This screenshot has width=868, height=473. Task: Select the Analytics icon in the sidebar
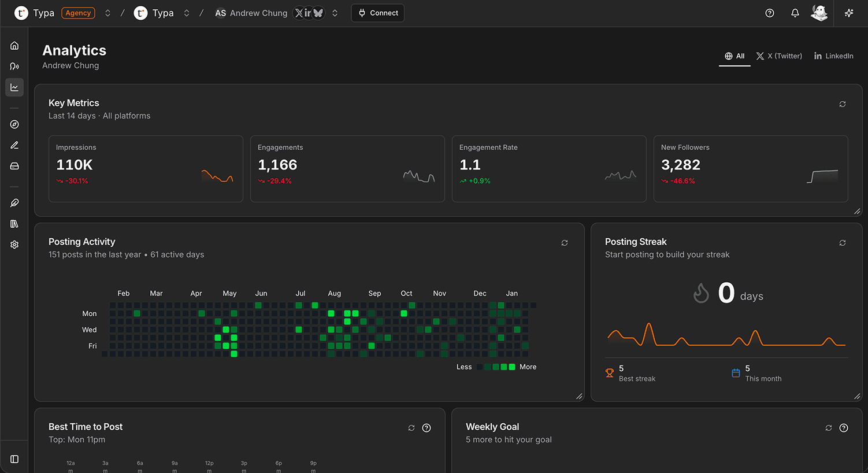click(14, 87)
